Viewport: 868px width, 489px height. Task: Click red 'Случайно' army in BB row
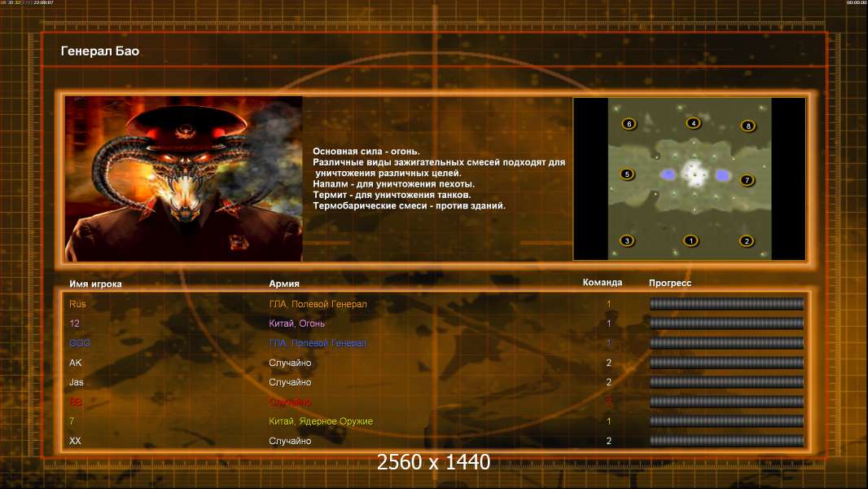(290, 402)
